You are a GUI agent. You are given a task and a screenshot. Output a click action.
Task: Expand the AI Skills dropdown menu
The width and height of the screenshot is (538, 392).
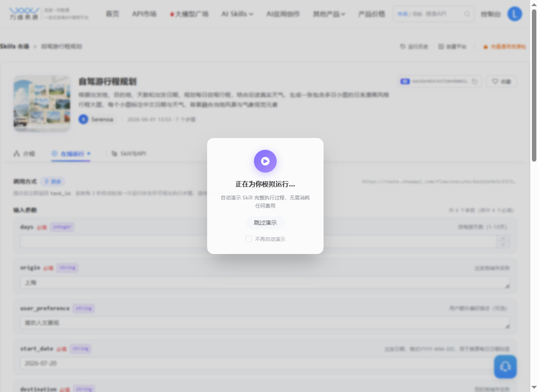[237, 14]
